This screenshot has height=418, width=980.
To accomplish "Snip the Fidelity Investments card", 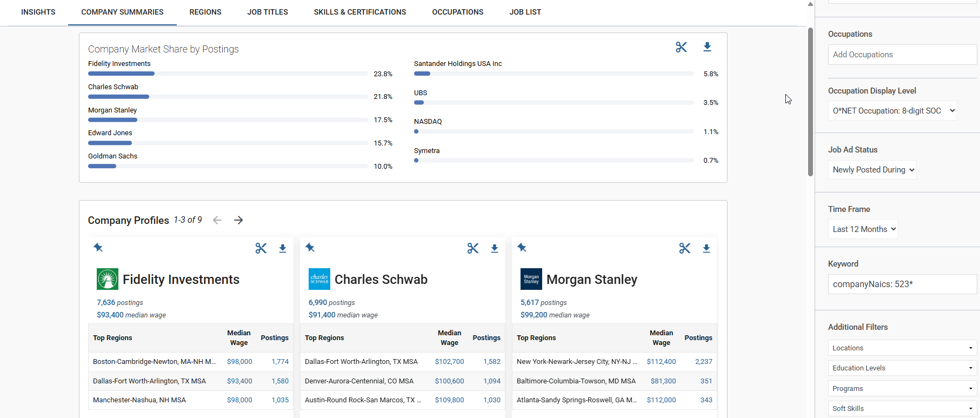I will point(261,248).
